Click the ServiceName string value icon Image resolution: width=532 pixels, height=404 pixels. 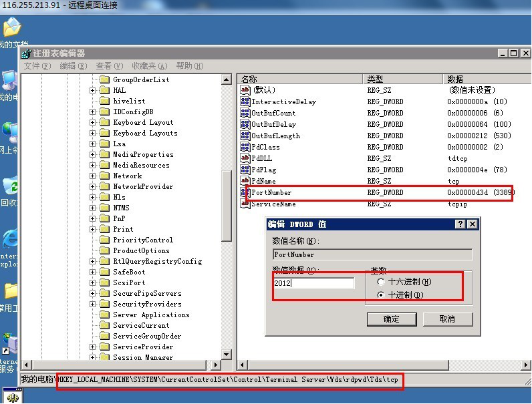coord(245,204)
